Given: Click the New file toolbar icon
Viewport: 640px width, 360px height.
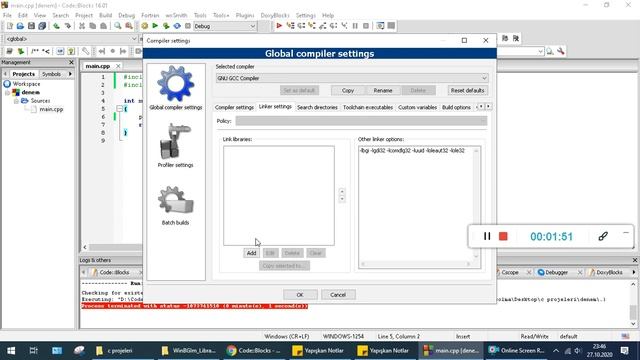Looking at the screenshot, I should [9, 26].
